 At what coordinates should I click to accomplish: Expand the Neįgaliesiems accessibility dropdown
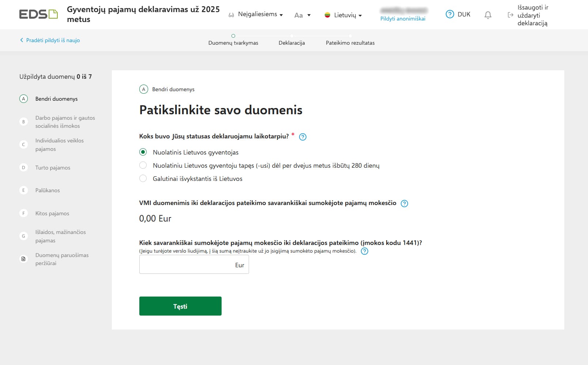tap(256, 15)
